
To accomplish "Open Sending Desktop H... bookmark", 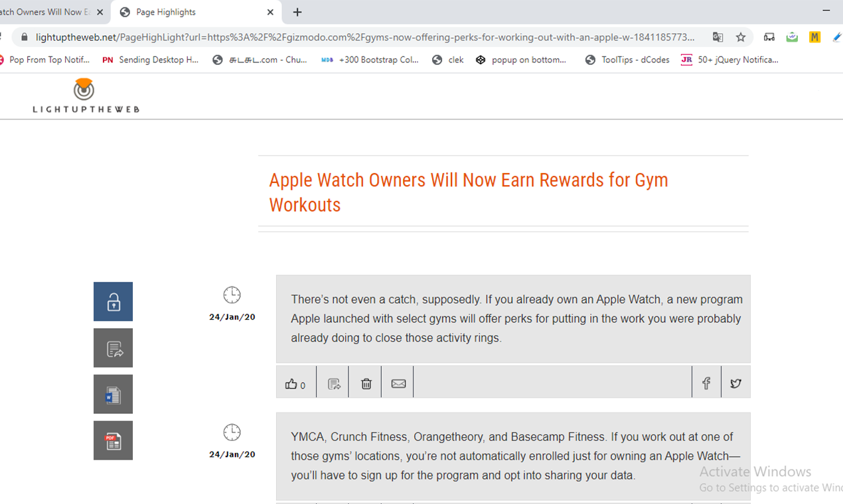I will (151, 60).
